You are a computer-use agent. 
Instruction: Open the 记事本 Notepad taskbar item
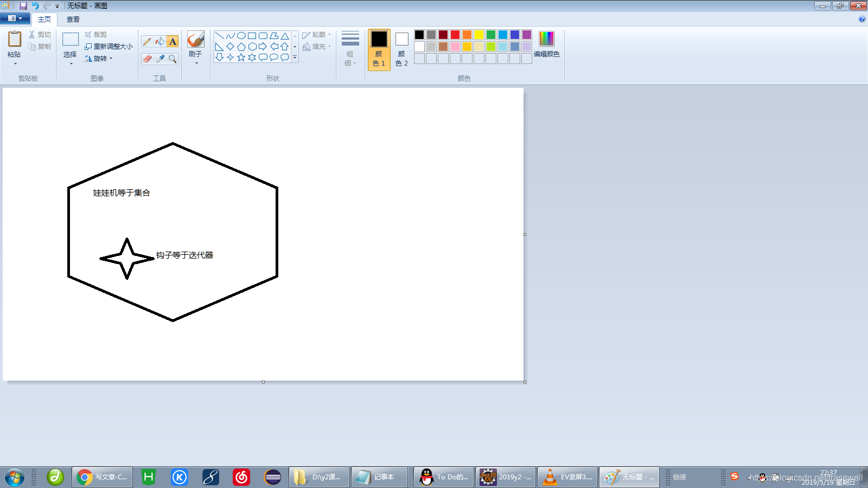(379, 477)
